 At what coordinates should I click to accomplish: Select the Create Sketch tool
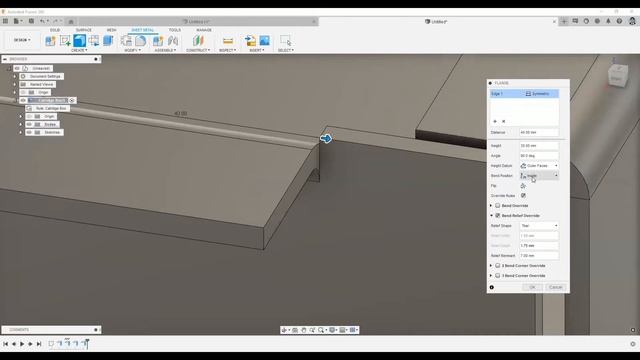point(65,40)
